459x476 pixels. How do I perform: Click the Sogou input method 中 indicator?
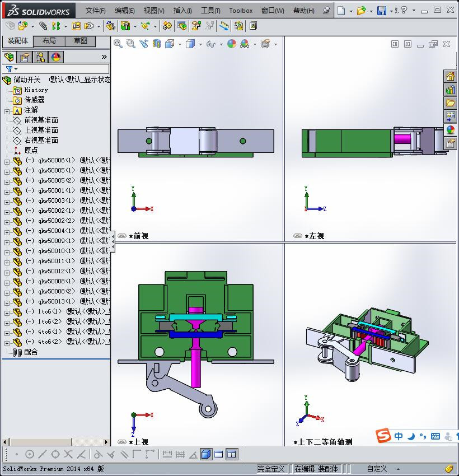tap(399, 436)
